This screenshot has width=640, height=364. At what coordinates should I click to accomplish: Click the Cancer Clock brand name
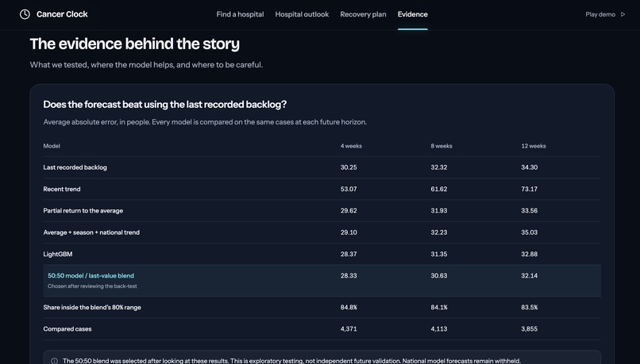click(62, 14)
